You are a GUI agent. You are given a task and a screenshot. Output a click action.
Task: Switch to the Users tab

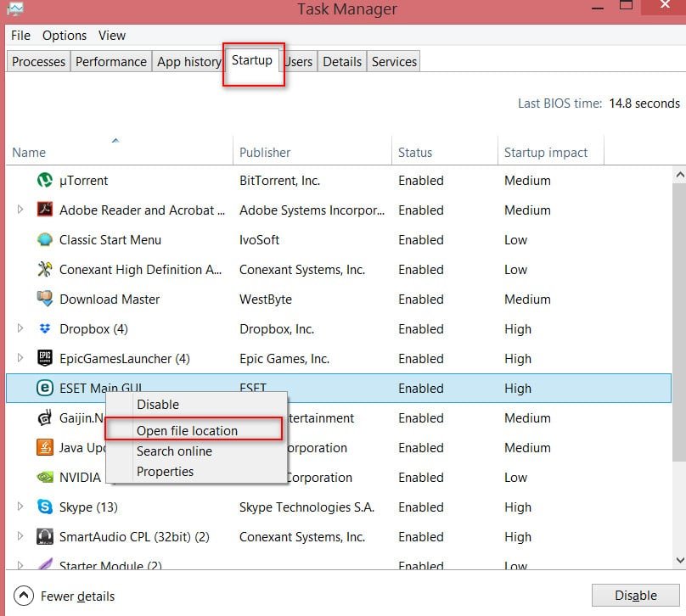[299, 62]
